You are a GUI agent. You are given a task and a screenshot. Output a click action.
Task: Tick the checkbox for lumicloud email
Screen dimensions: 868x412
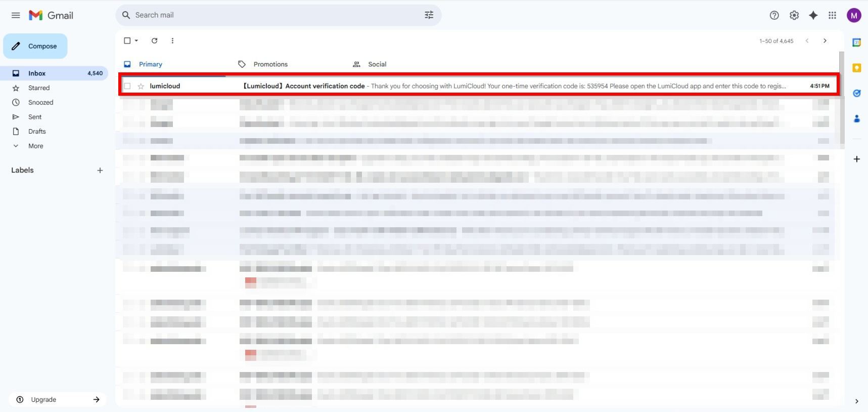click(127, 86)
